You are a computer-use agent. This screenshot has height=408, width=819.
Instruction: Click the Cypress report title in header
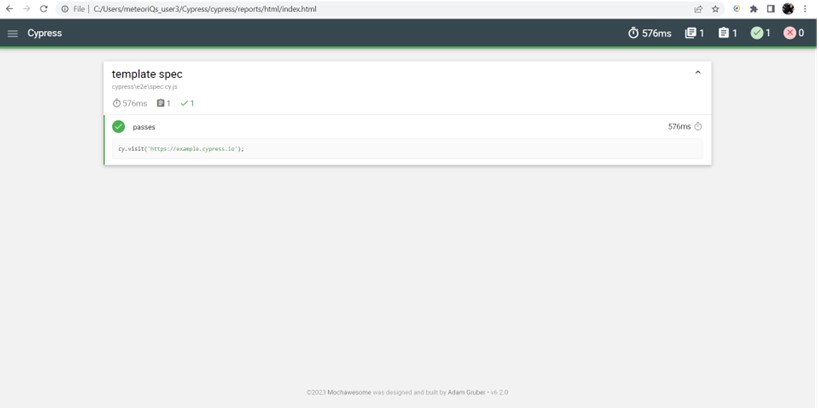pos(45,33)
